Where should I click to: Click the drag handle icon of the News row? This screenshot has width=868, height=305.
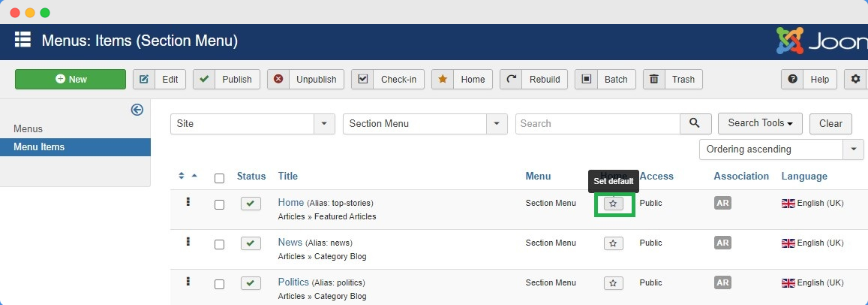188,242
